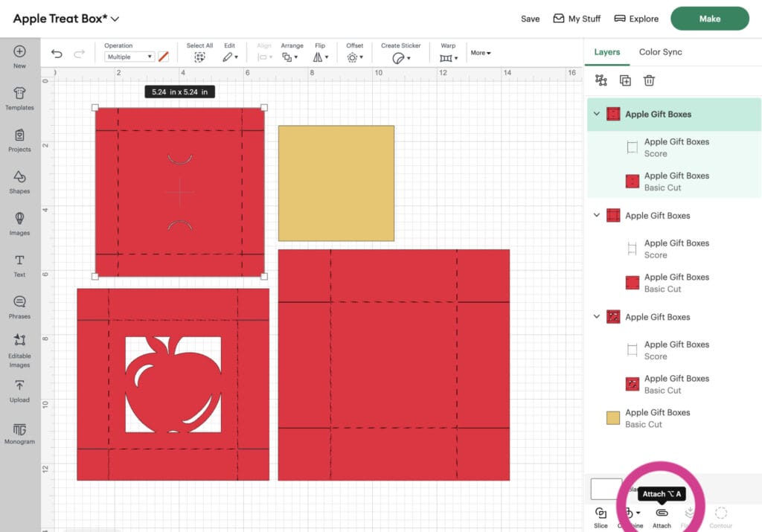Open the Operation dropdown set to Multiple
The width and height of the screenshot is (762, 532).
coord(129,57)
